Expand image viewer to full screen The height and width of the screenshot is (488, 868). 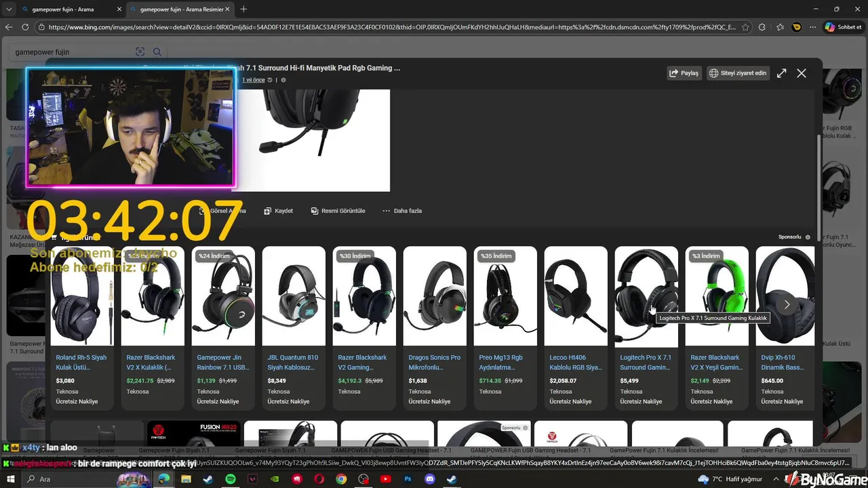[782, 73]
